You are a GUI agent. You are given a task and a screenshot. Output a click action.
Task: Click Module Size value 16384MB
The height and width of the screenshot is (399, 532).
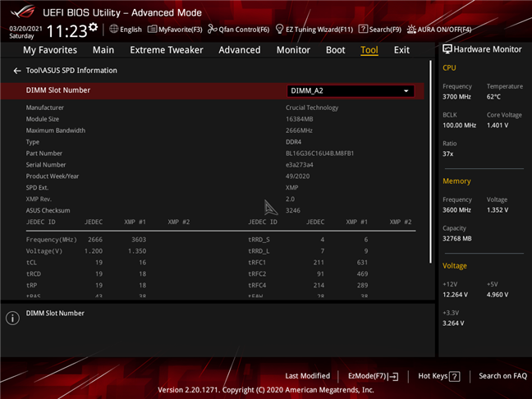(x=299, y=119)
